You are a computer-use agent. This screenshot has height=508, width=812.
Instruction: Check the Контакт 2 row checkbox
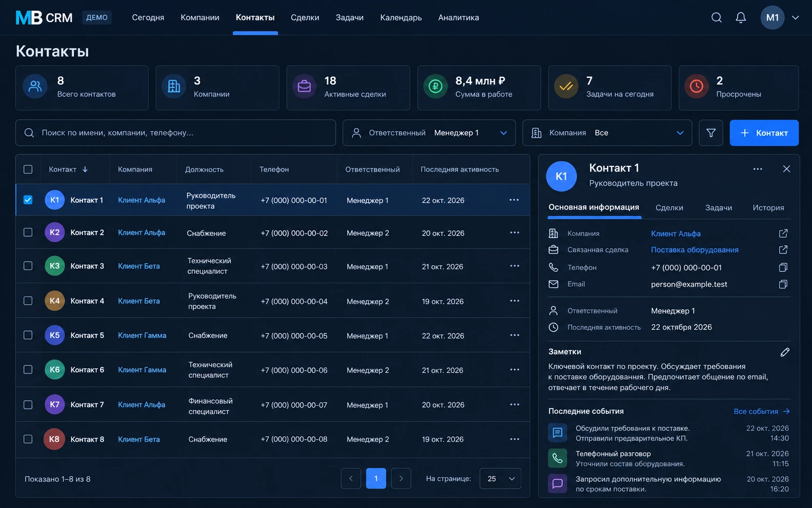point(28,232)
